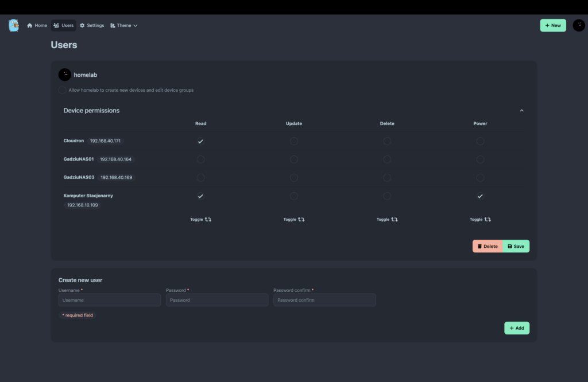
Task: Toggle all Delete permissions
Action: [387, 219]
